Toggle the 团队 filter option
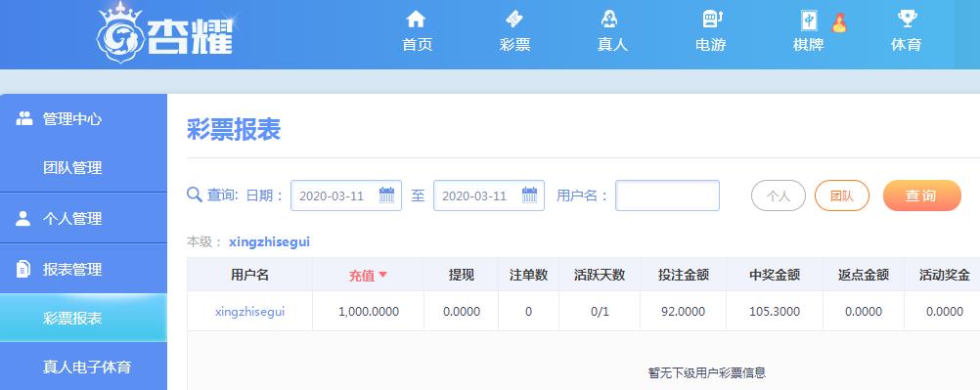 (842, 195)
